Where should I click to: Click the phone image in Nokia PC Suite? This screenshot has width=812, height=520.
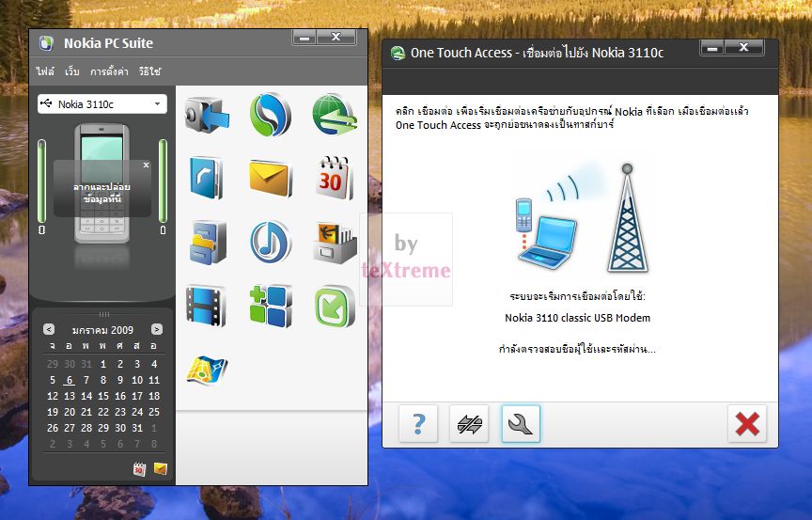pos(102,182)
